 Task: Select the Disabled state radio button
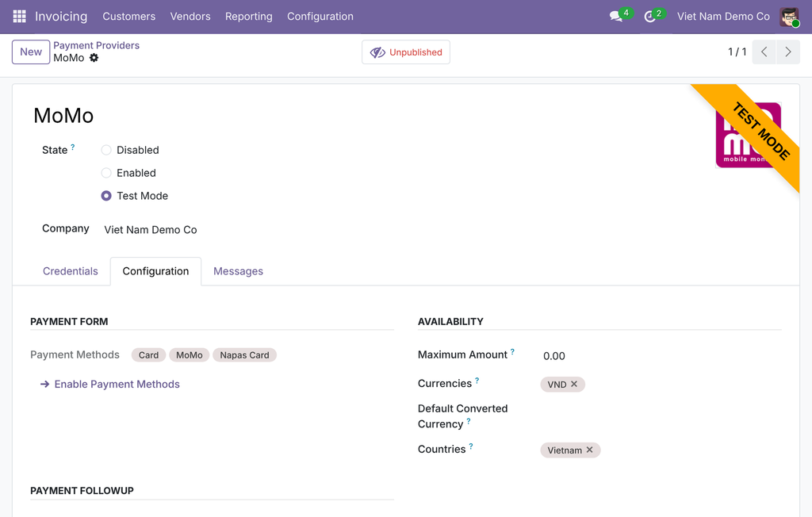pos(106,150)
